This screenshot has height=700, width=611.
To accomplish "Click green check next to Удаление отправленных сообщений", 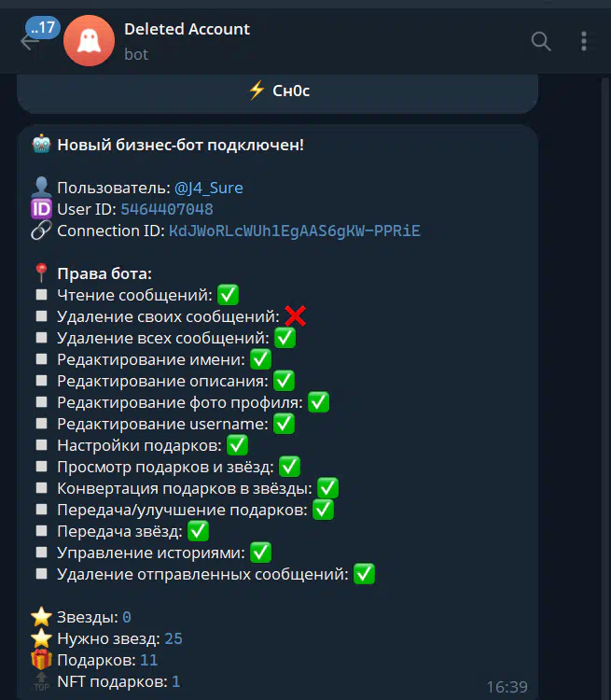I will (x=364, y=574).
